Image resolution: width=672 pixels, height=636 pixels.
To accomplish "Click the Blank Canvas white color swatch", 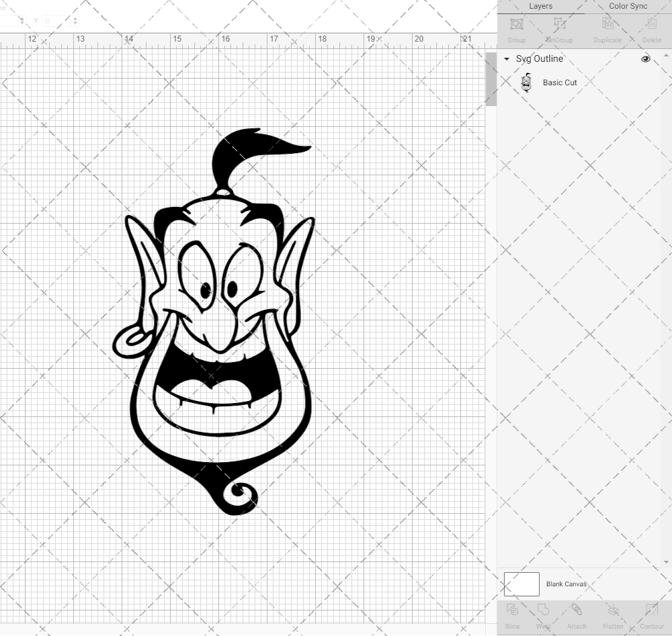I will coord(521,584).
